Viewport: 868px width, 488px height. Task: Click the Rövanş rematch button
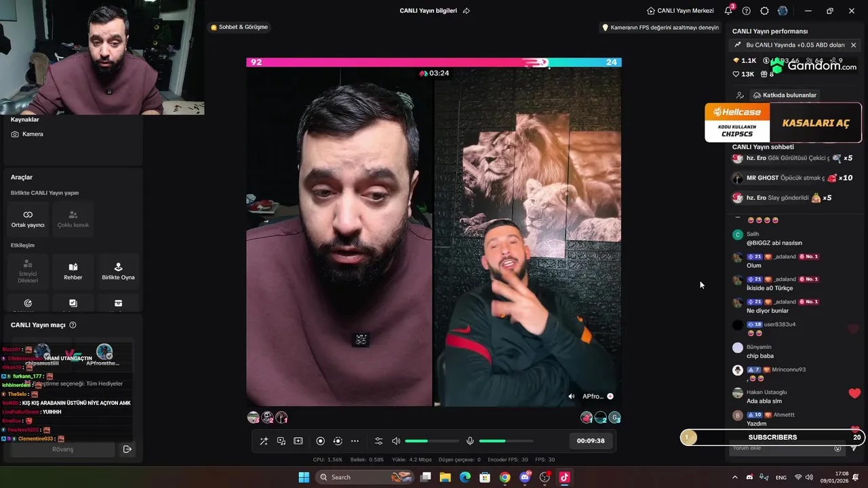[62, 449]
